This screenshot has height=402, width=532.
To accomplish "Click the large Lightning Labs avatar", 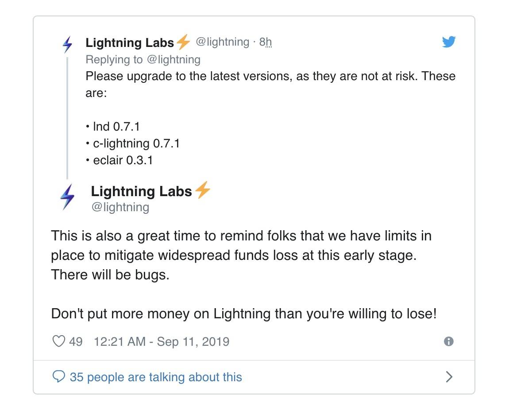I will click(x=68, y=197).
